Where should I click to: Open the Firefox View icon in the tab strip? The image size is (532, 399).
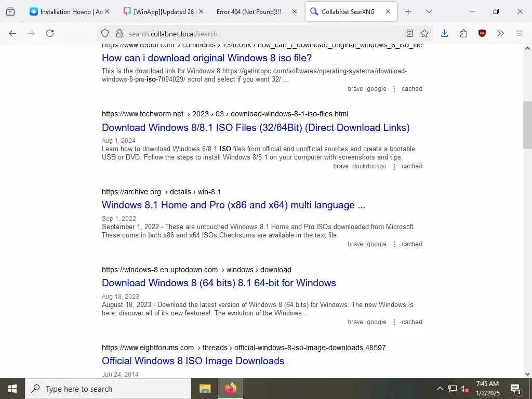click(10, 11)
